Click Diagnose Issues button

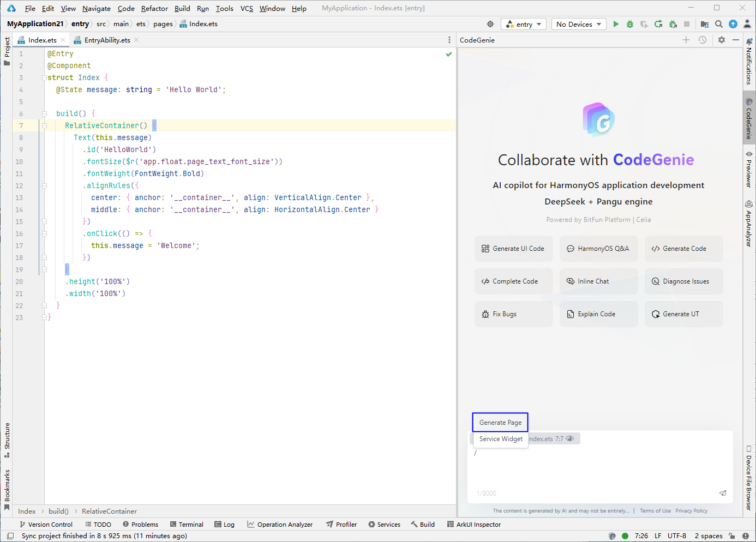click(683, 281)
